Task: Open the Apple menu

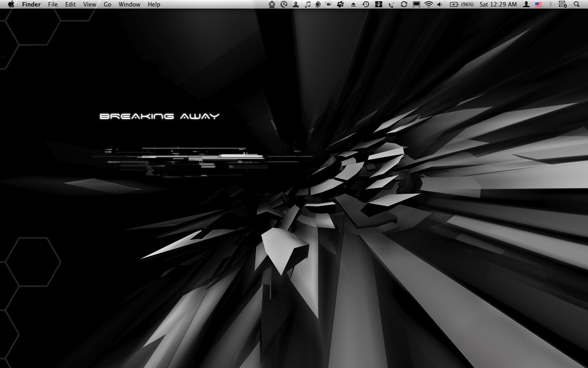Action: click(11, 4)
